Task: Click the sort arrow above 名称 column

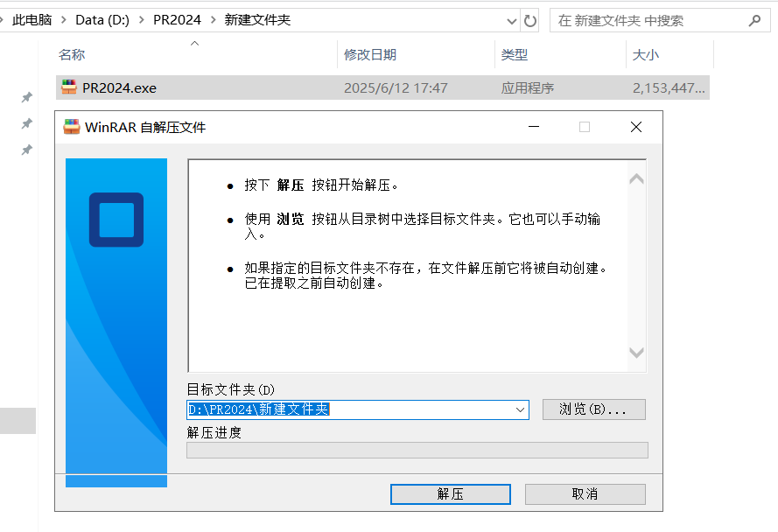Action: coord(194,44)
